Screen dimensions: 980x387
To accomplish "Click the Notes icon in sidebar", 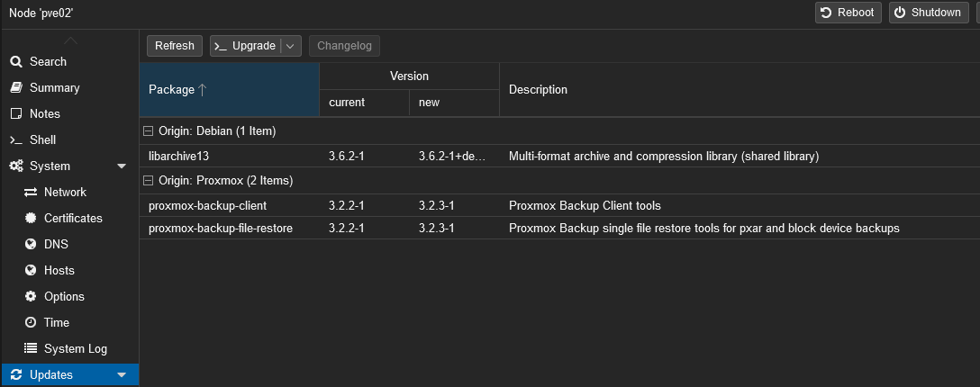I will pyautogui.click(x=15, y=114).
